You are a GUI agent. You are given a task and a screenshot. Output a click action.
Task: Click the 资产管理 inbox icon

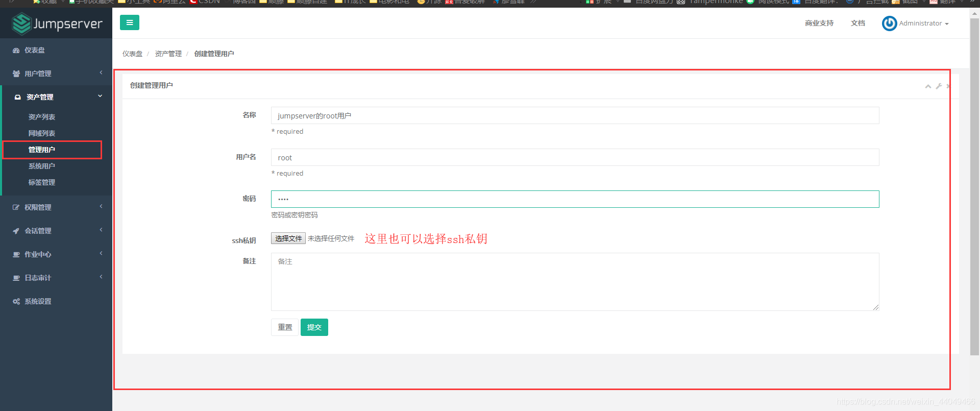(18, 97)
